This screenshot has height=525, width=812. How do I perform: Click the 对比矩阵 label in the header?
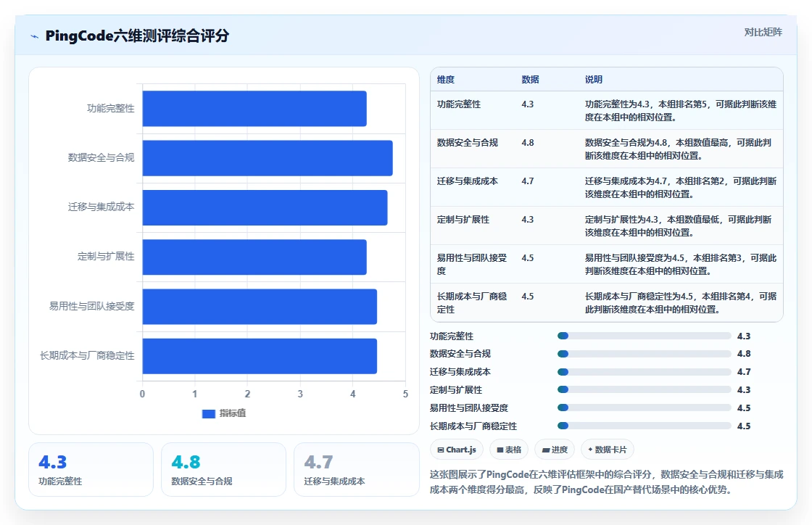[763, 32]
